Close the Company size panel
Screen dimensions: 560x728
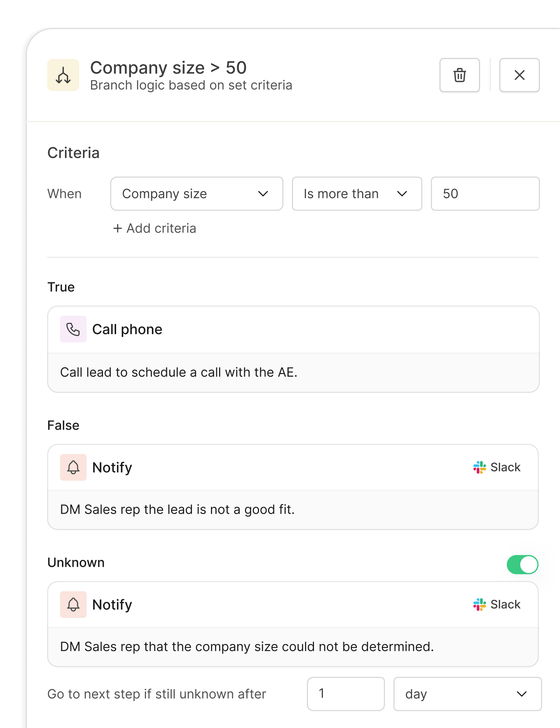point(519,75)
